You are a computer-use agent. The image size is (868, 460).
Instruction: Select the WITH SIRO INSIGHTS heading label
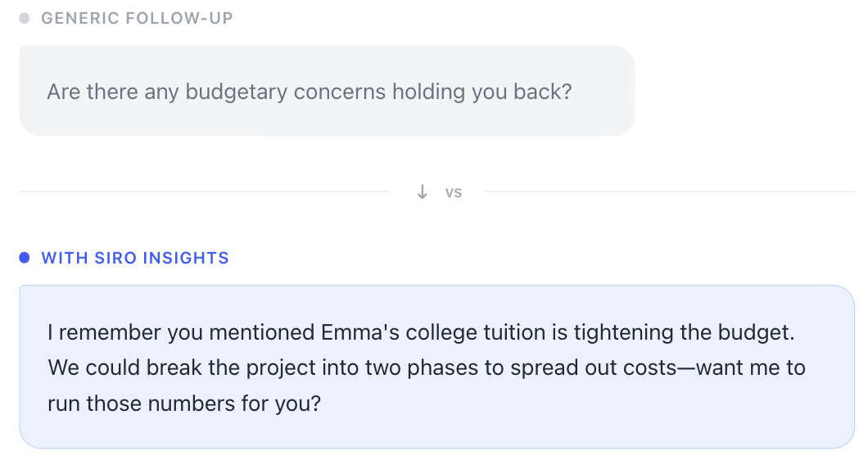(135, 258)
